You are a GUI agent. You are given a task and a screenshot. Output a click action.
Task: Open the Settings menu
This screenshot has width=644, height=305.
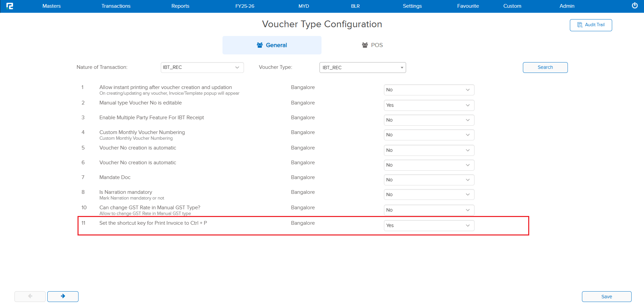point(412,6)
